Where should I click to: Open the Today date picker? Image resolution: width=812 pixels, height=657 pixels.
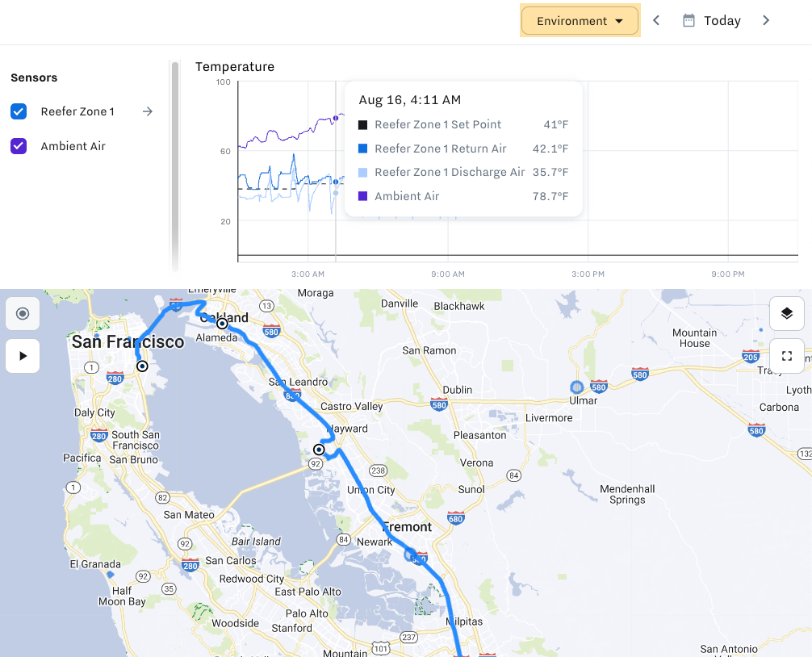(712, 21)
